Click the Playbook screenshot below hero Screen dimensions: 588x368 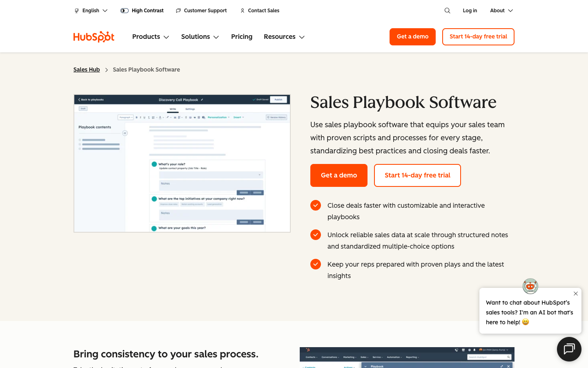click(x=407, y=357)
